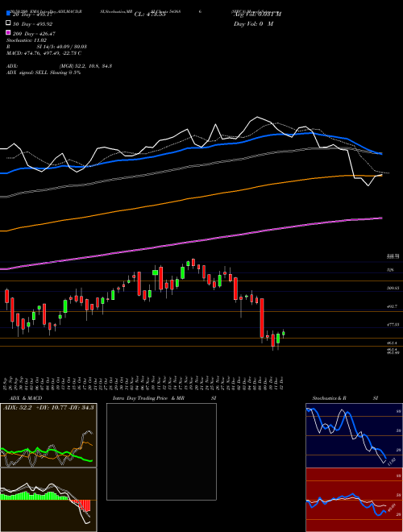Screen dimensions: 403x532
Task: Open the 'ADX & MACD' panel title
Action: 26,398
